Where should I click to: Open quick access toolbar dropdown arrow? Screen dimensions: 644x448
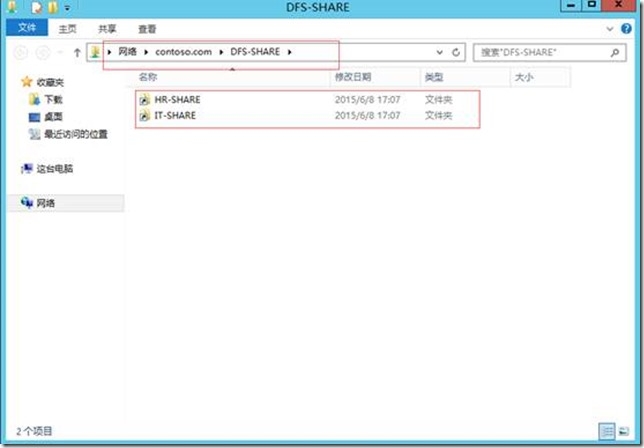(x=67, y=8)
